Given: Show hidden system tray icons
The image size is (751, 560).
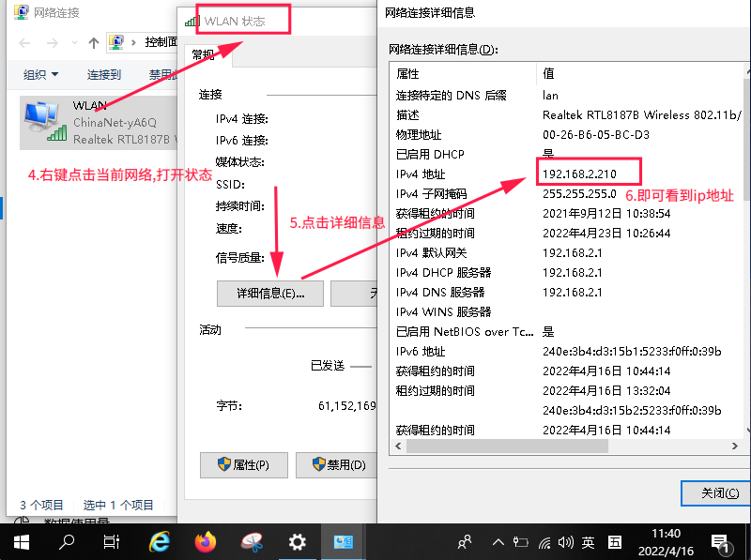Looking at the screenshot, I should coord(498,542).
